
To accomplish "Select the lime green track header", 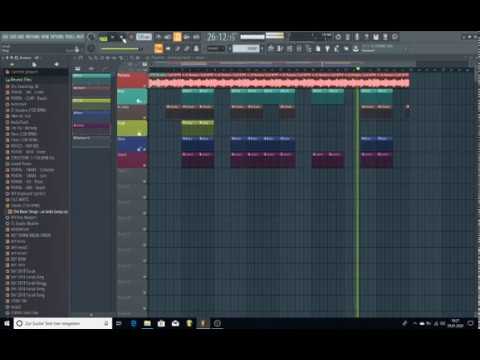I will tap(132, 128).
